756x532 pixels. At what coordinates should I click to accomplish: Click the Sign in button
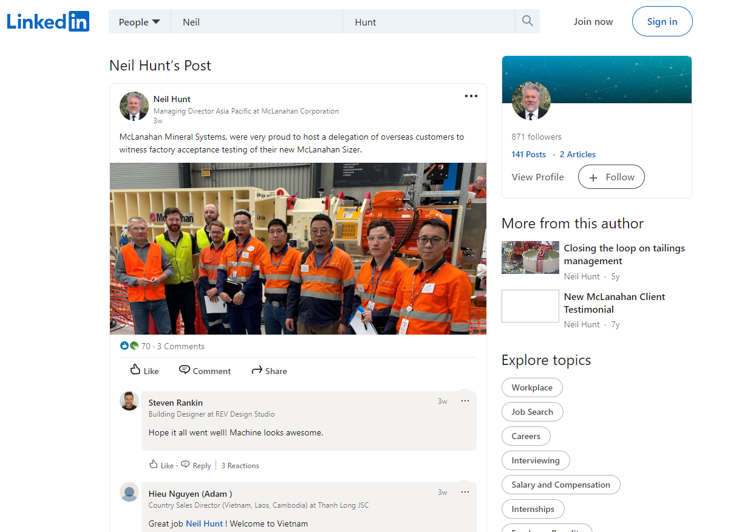(x=662, y=22)
